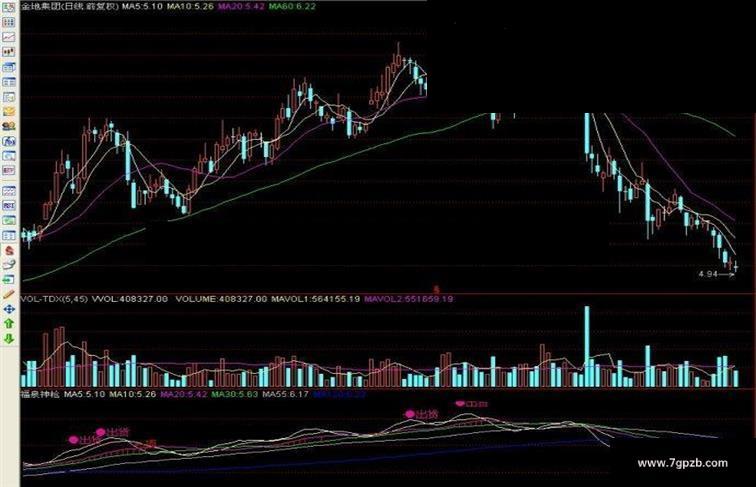Click the red S icon
The height and width of the screenshot is (487, 756).
9,251
